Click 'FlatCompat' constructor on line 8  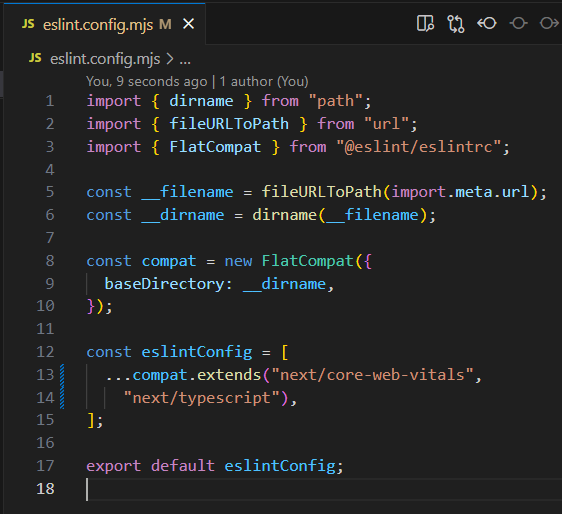click(308, 261)
